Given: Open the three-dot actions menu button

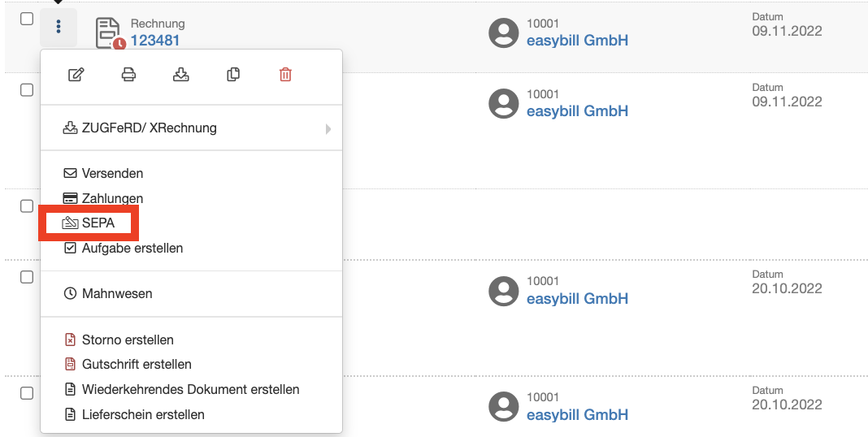Looking at the screenshot, I should 59,28.
